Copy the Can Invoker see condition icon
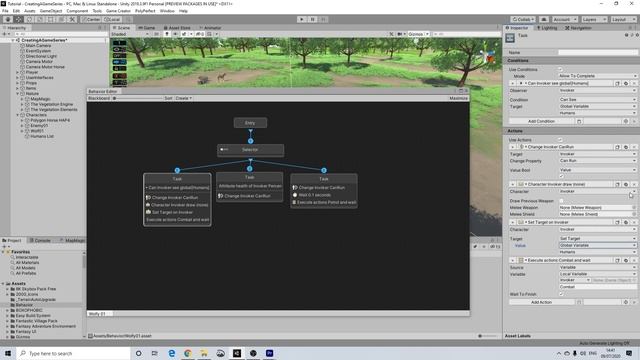 coord(618,83)
